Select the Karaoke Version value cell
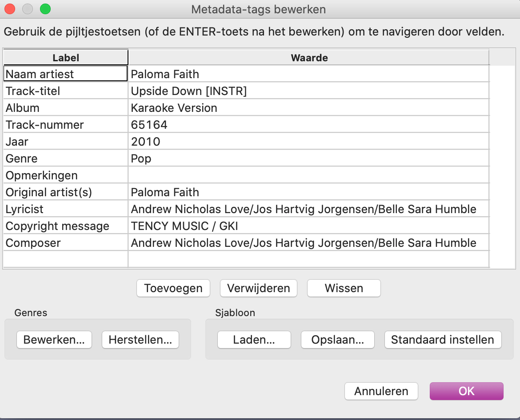This screenshot has height=420, width=520. pyautogui.click(x=309, y=107)
